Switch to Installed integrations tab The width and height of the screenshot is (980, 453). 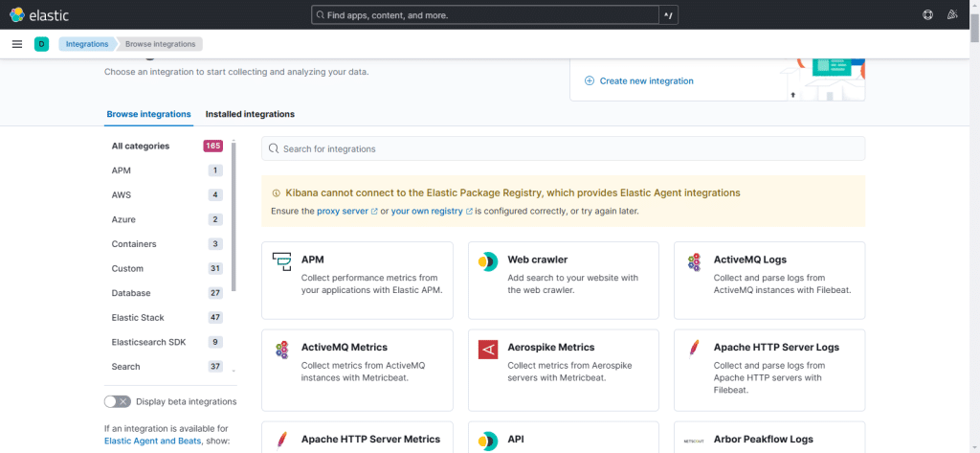[x=250, y=114]
